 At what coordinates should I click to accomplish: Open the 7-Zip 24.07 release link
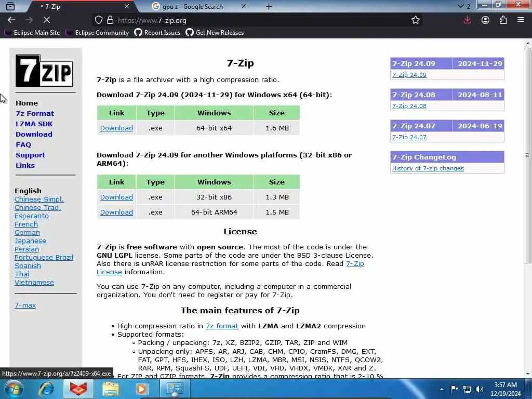pyautogui.click(x=409, y=137)
